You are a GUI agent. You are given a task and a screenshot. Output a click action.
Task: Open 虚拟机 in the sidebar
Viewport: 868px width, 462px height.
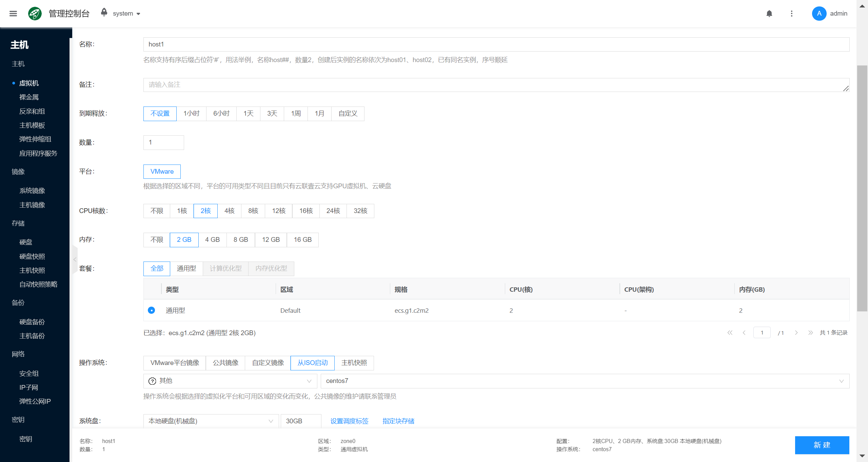point(29,83)
